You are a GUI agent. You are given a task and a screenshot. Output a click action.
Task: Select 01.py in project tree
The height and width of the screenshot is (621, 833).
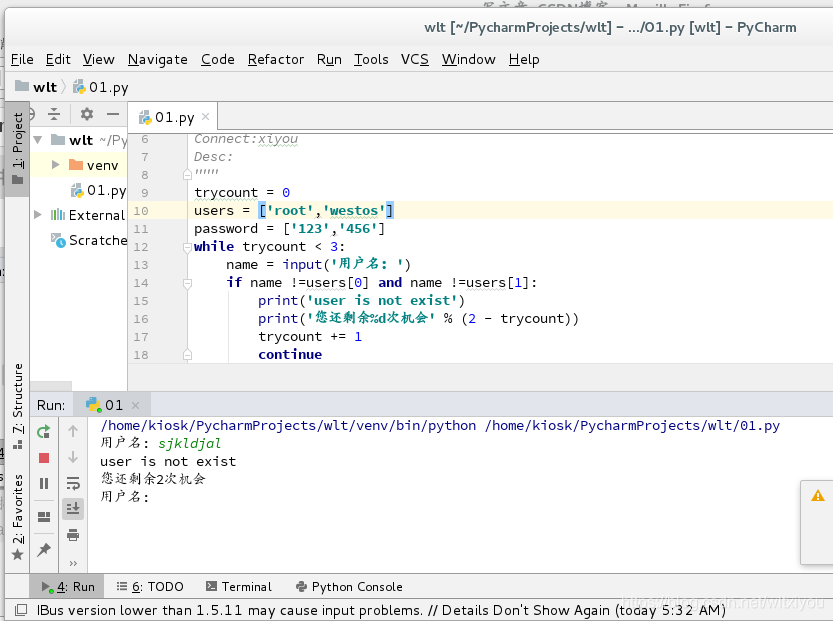click(x=99, y=190)
